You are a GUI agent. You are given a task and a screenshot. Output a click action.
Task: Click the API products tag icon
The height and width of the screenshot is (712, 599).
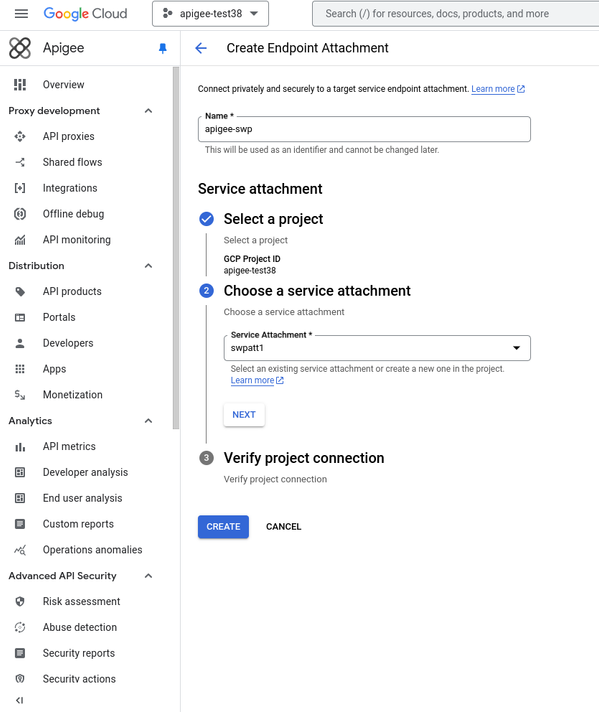tap(20, 292)
